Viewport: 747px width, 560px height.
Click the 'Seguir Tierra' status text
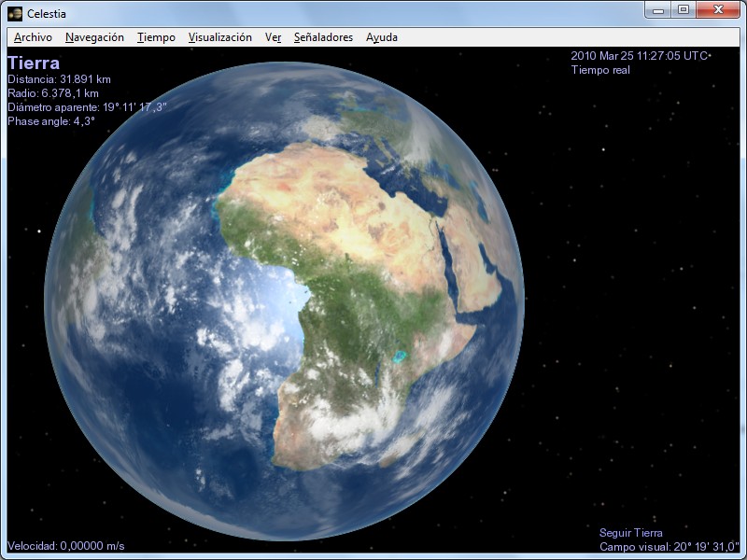[631, 532]
